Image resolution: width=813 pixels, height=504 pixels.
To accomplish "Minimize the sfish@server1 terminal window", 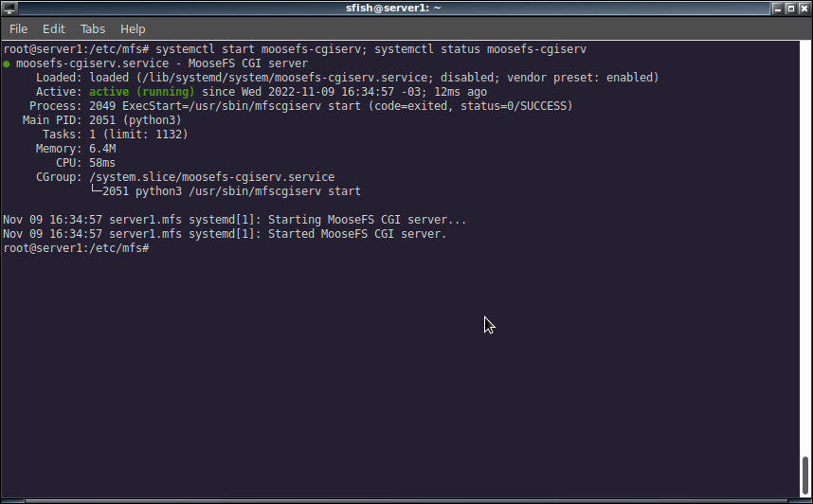I will coord(777,8).
